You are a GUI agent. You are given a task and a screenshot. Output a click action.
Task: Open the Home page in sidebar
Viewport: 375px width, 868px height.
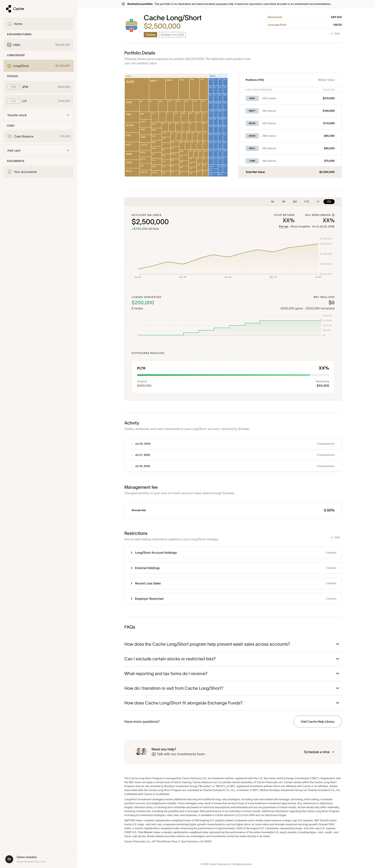[39, 24]
